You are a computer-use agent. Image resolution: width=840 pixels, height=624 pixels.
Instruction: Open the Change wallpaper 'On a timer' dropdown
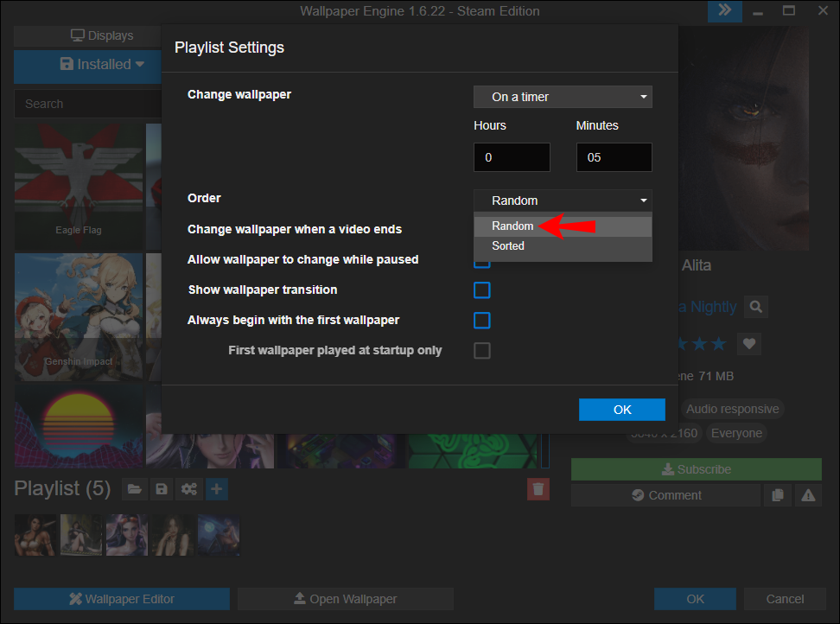(x=563, y=97)
